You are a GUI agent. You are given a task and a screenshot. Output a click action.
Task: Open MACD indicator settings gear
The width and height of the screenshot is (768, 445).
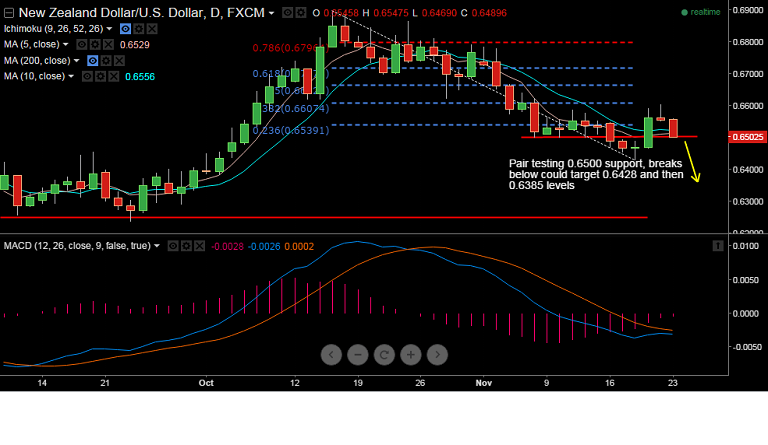(x=186, y=246)
